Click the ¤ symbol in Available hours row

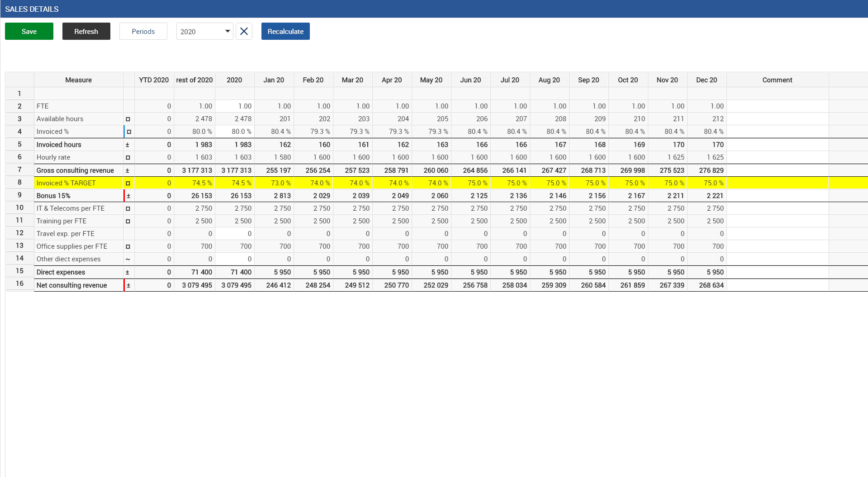point(128,119)
